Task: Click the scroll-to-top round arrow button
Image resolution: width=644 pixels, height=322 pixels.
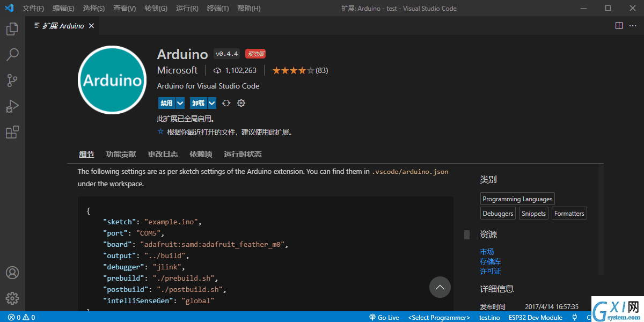Action: (x=440, y=287)
